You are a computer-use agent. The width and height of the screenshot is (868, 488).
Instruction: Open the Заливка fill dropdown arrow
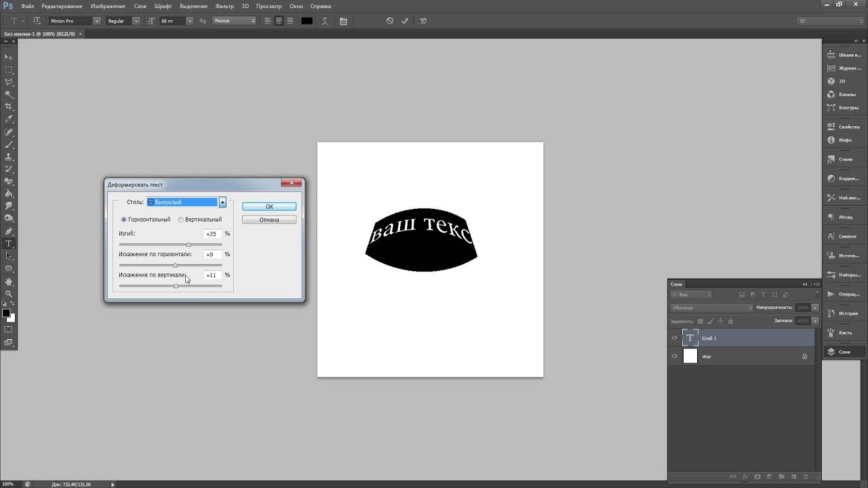pyautogui.click(x=815, y=321)
